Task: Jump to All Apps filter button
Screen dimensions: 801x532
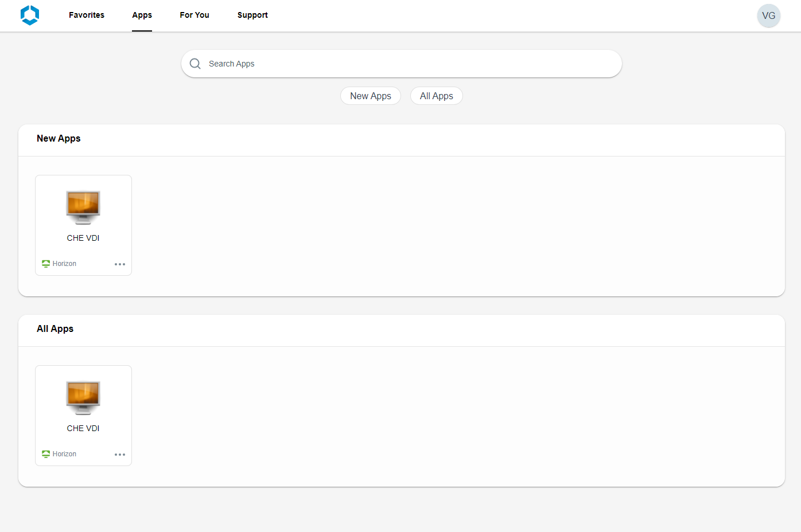Action: point(437,96)
